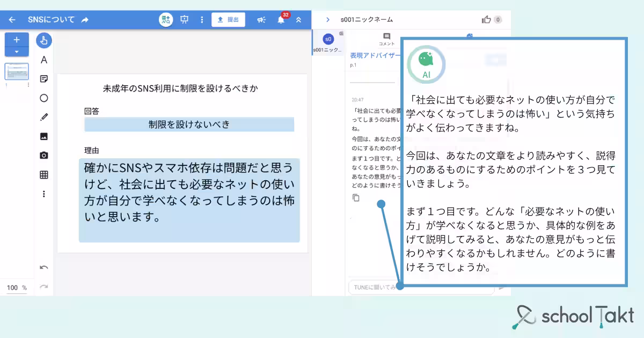The width and height of the screenshot is (644, 338).
Task: Expand the panel chevron beside s001ニックネーム
Action: (x=328, y=20)
